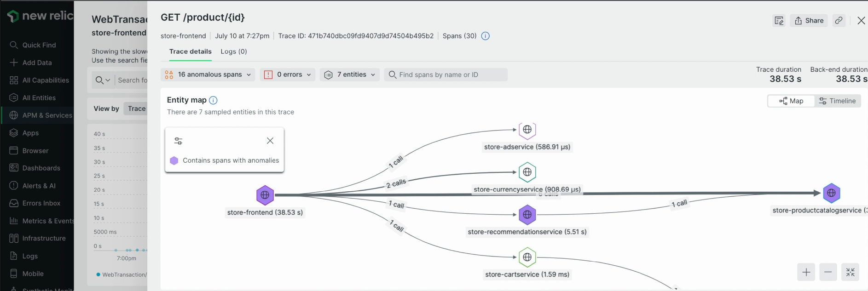Fit the entity map to view
The width and height of the screenshot is (868, 291).
point(850,272)
